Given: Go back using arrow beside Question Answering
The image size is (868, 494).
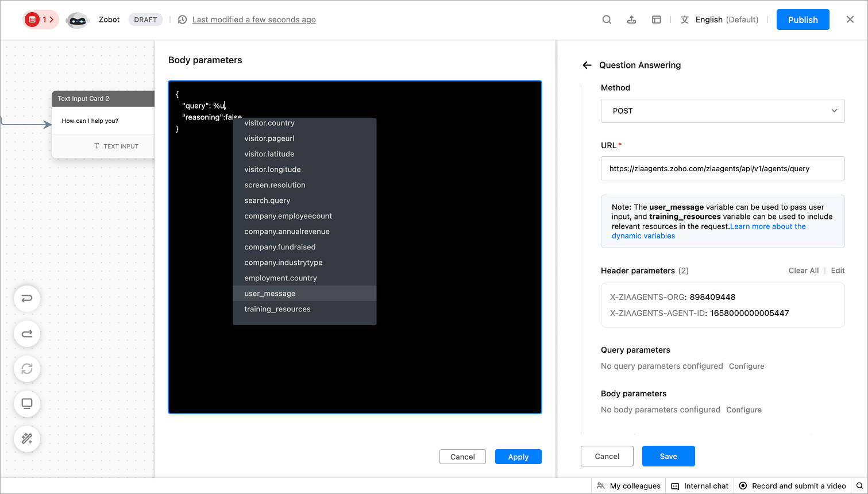Looking at the screenshot, I should [587, 65].
